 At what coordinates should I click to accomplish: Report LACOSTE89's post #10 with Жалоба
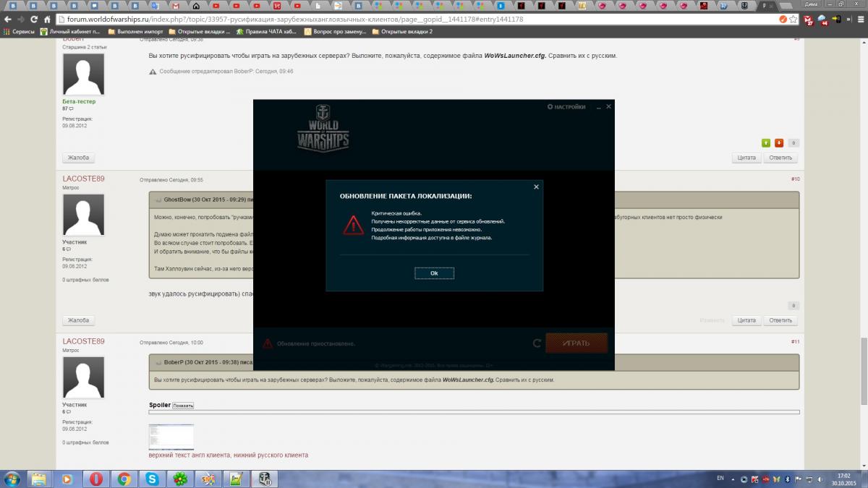[x=78, y=320]
